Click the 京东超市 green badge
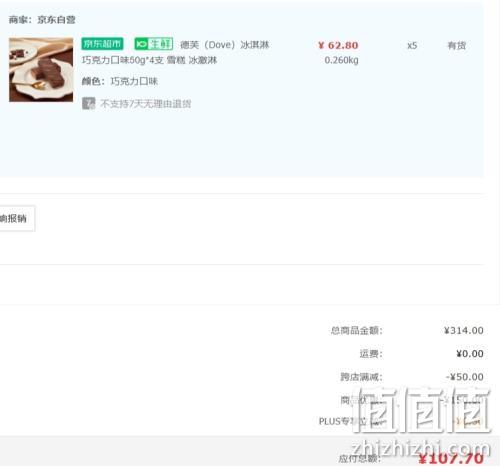 [102, 44]
